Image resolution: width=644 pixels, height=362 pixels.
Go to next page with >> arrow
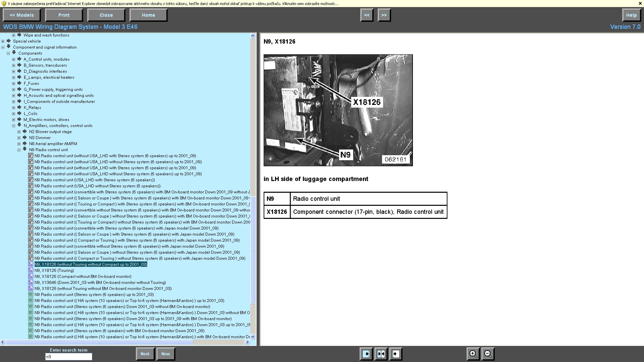point(384,15)
